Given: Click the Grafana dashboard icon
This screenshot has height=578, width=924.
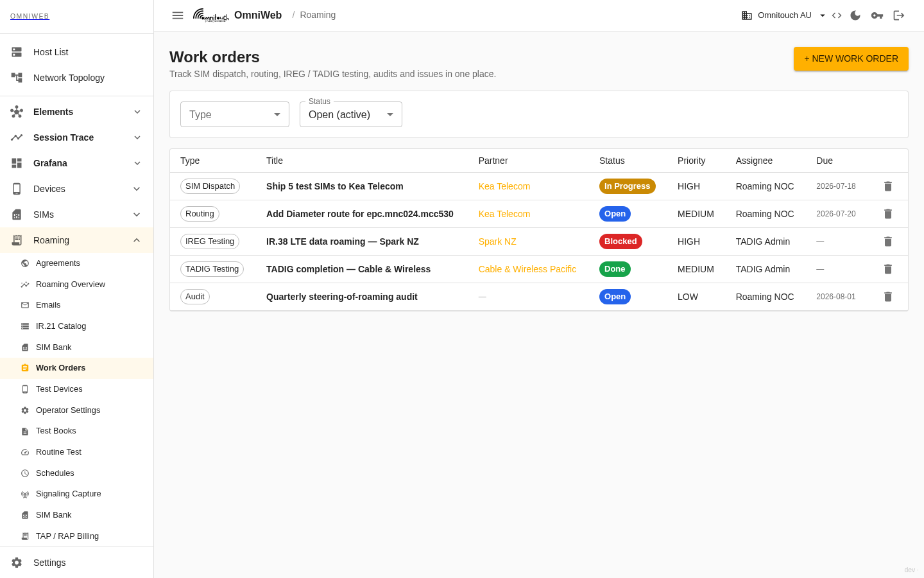Looking at the screenshot, I should [x=17, y=163].
